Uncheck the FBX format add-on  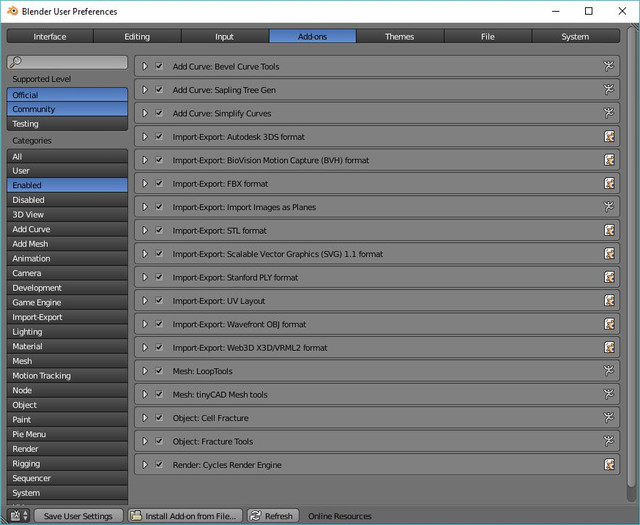(x=159, y=183)
